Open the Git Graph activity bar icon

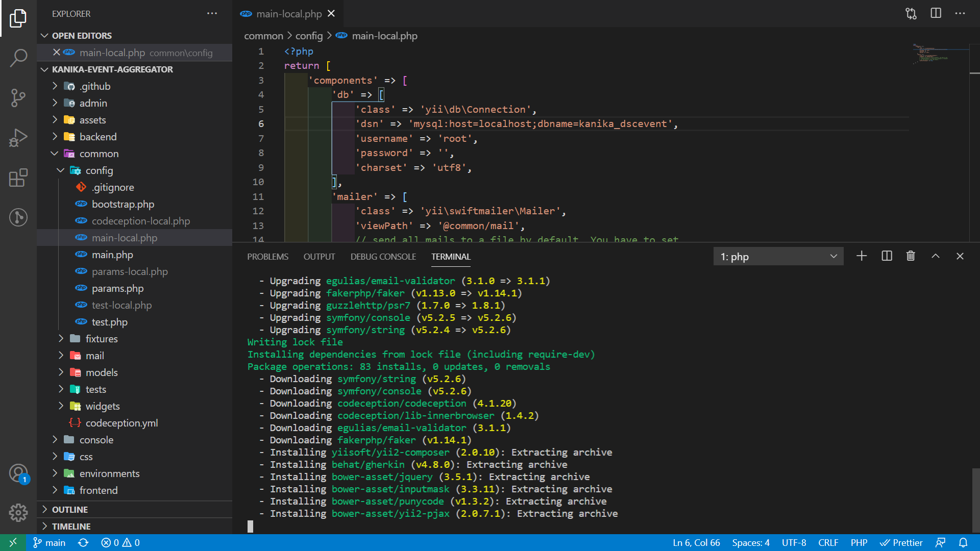18,217
